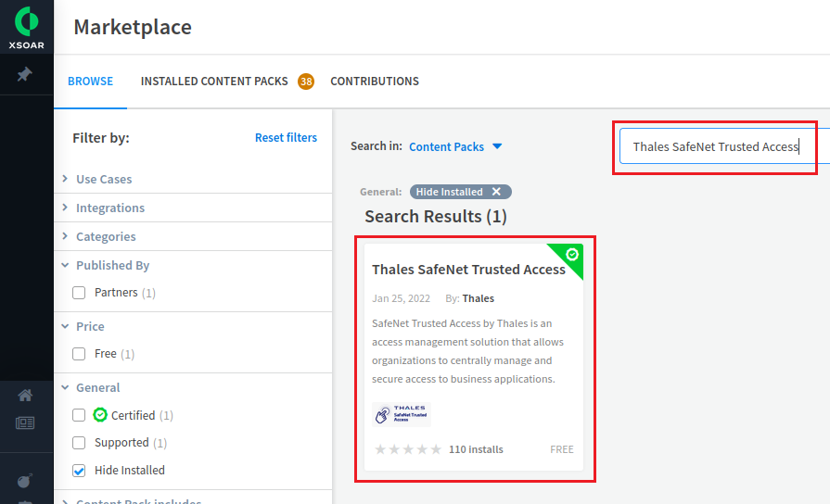This screenshot has width=830, height=504.
Task: Click the star rating on Thales pack
Action: [x=408, y=449]
